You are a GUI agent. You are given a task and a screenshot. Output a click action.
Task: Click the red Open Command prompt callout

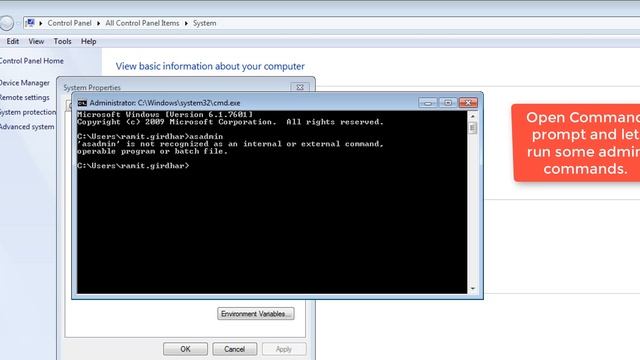click(576, 143)
